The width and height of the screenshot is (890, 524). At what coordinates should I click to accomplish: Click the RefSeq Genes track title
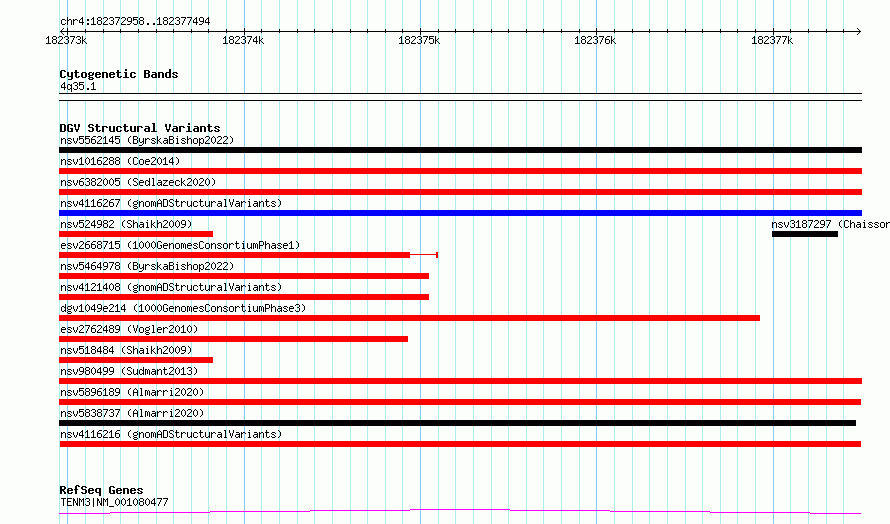[x=101, y=491]
